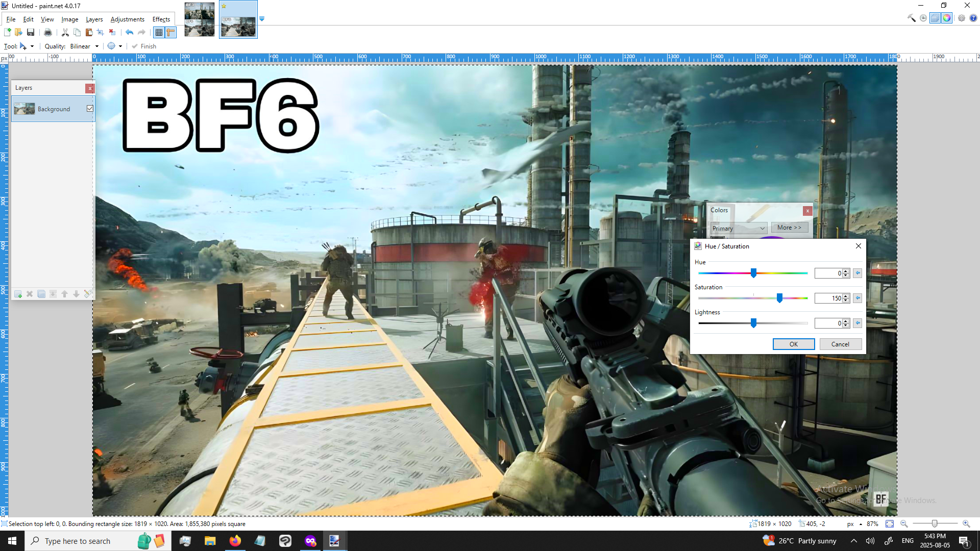
Task: Click the Redo arrow icon
Action: click(141, 32)
